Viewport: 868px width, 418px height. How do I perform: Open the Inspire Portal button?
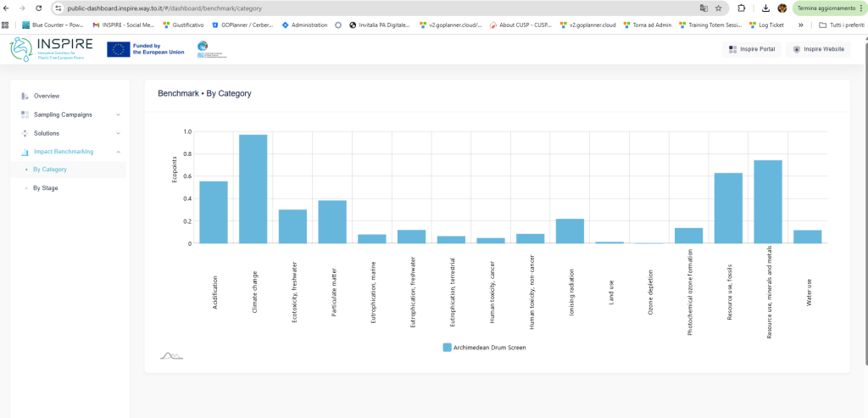point(751,49)
